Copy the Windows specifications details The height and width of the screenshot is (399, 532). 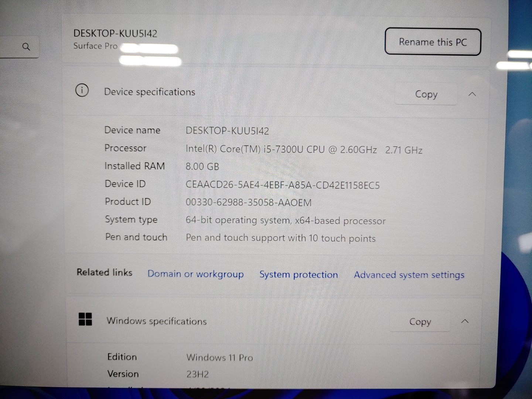click(x=420, y=321)
